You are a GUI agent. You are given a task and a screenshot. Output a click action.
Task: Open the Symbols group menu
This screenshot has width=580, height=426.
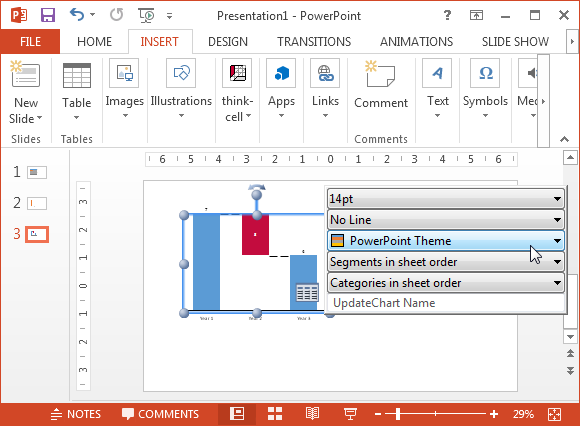[485, 89]
